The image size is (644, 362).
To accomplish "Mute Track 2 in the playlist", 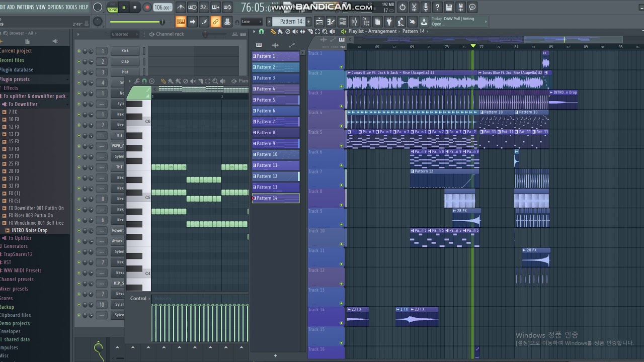I will click(341, 86).
